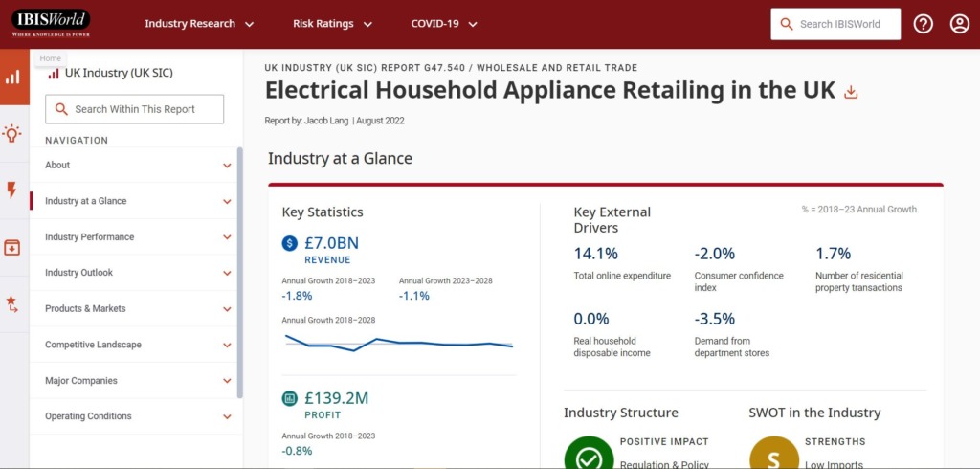The image size is (980, 469).
Task: Open the user account profile icon
Action: coord(959,24)
